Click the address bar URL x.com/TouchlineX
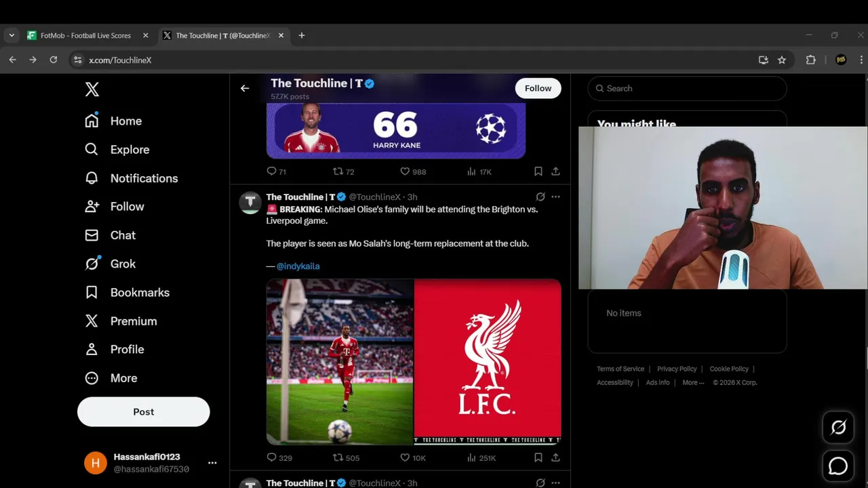The image size is (868, 488). (120, 60)
